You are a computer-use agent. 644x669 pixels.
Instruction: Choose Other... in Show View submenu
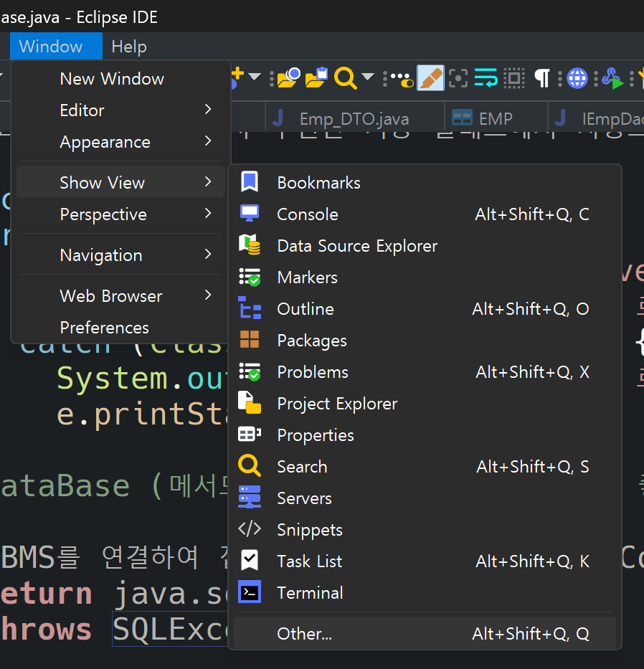pyautogui.click(x=425, y=634)
